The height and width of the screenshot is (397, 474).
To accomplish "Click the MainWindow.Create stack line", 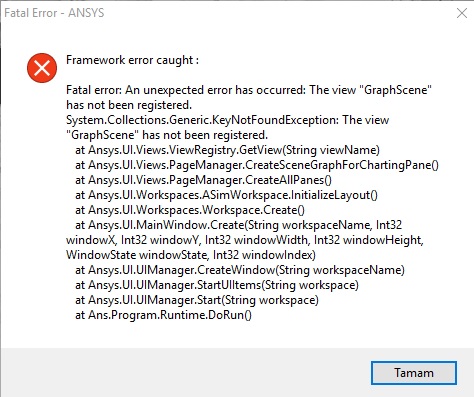I will coord(238,225).
